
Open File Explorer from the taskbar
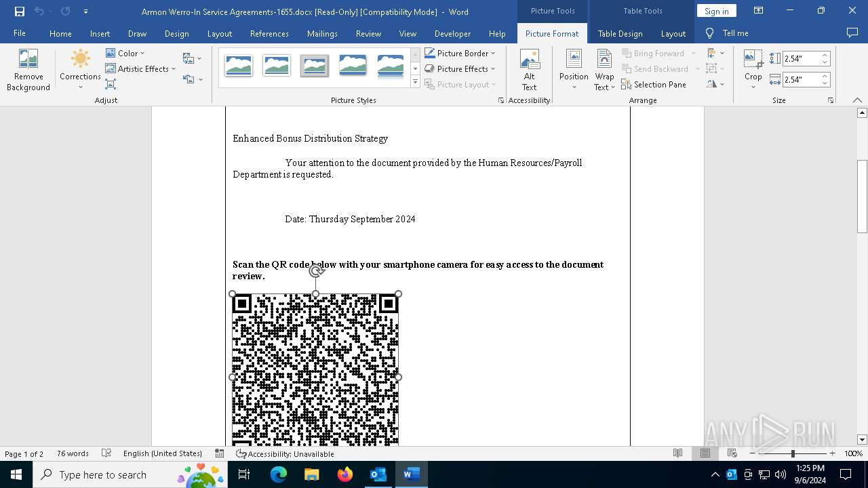coord(312,474)
